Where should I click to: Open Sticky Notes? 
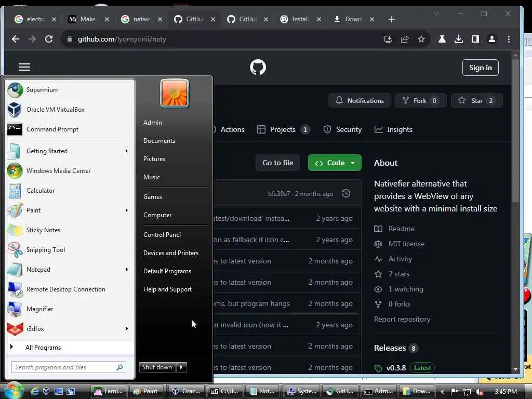click(x=70, y=230)
